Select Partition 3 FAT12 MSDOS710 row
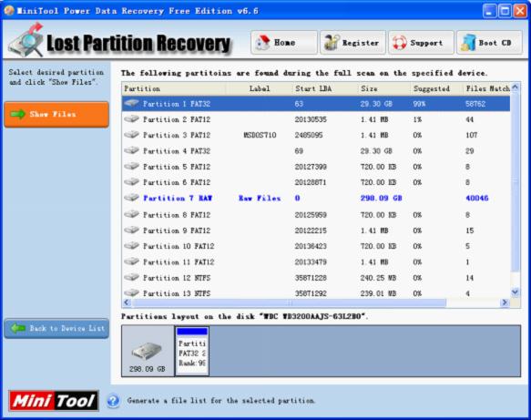Image resolution: width=531 pixels, height=420 pixels. [x=316, y=135]
